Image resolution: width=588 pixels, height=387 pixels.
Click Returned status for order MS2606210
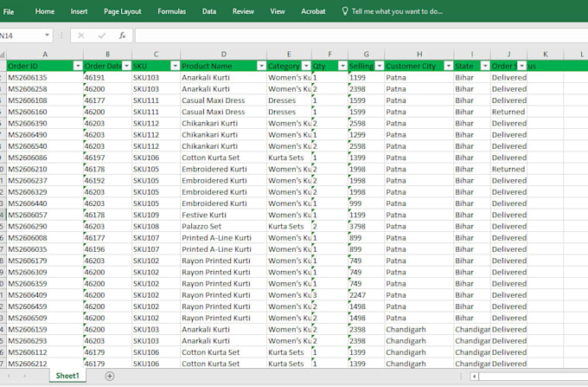508,170
